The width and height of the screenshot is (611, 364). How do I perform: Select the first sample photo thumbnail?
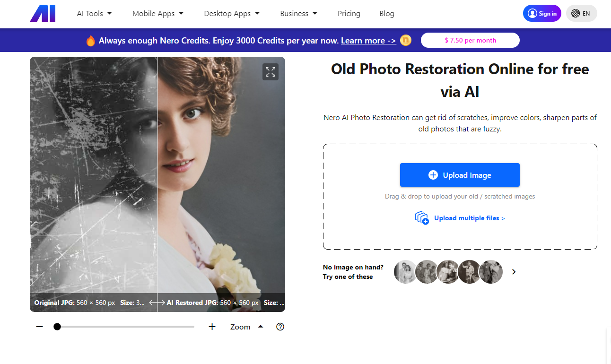pyautogui.click(x=406, y=272)
